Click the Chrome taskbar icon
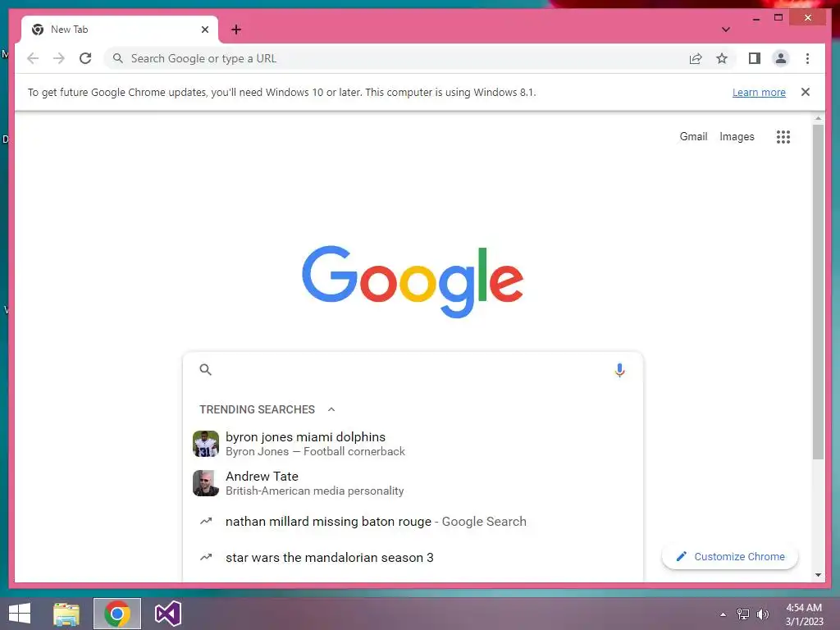The image size is (840, 630). [x=117, y=614]
